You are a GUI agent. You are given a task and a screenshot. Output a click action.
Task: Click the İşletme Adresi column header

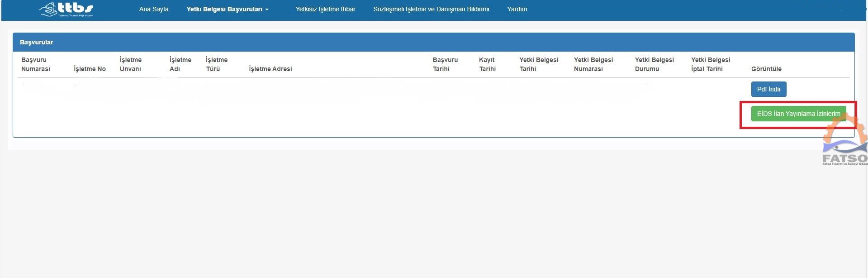pos(270,69)
